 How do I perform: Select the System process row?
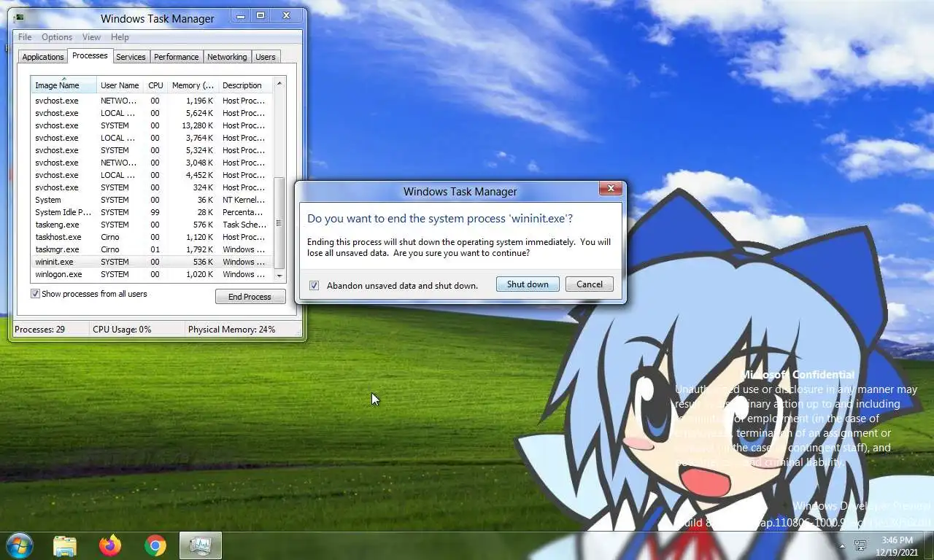151,200
